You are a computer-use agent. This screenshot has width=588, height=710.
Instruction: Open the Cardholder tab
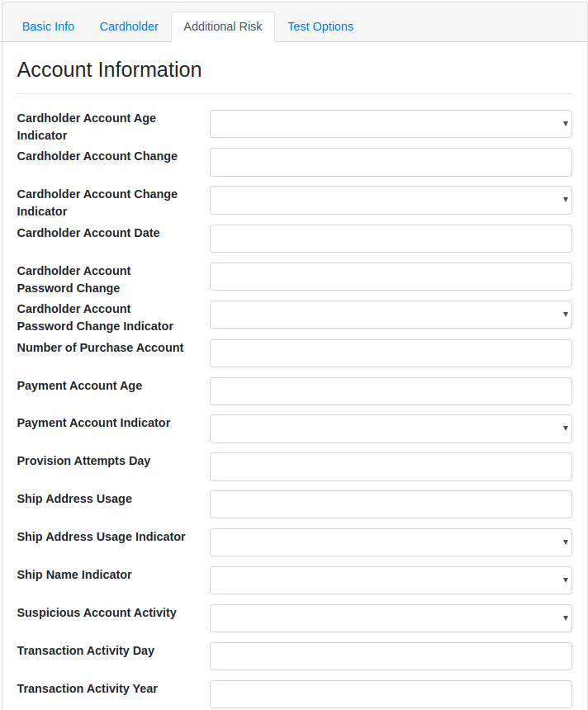coord(129,26)
